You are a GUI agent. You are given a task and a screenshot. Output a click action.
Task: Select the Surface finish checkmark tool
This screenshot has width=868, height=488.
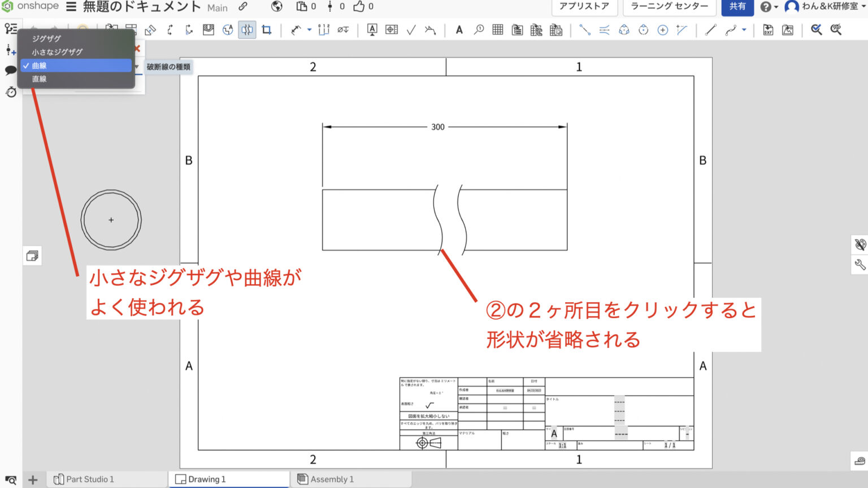pyautogui.click(x=411, y=30)
